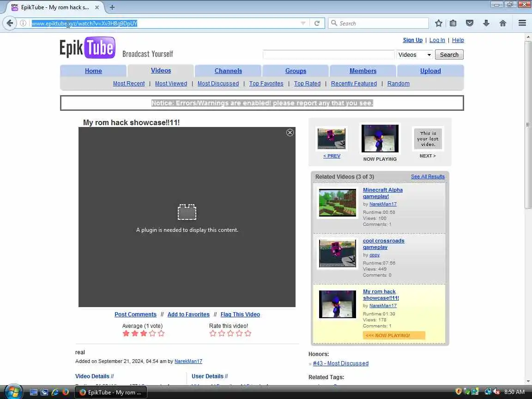Select the highlighted address bar URL
This screenshot has height=399, width=532.
point(84,24)
